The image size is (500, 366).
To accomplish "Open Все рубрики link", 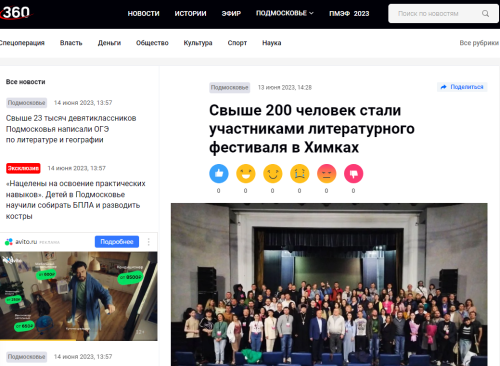I will [479, 43].
